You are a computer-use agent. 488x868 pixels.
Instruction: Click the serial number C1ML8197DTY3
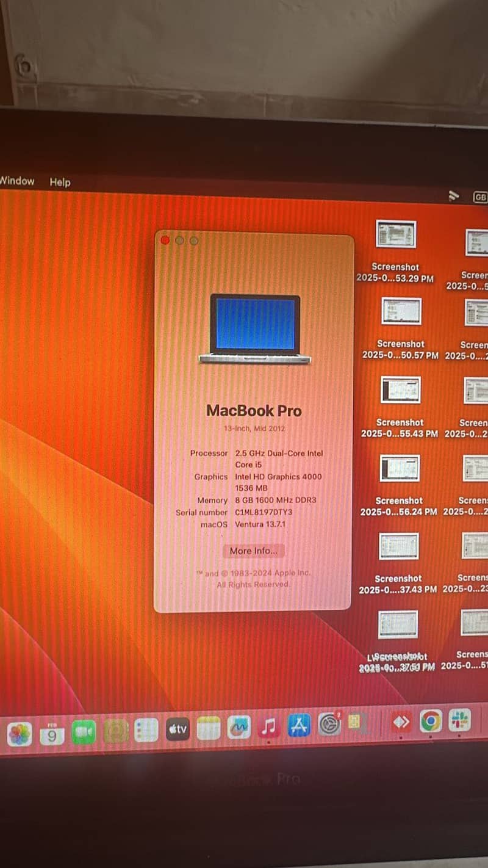264,513
